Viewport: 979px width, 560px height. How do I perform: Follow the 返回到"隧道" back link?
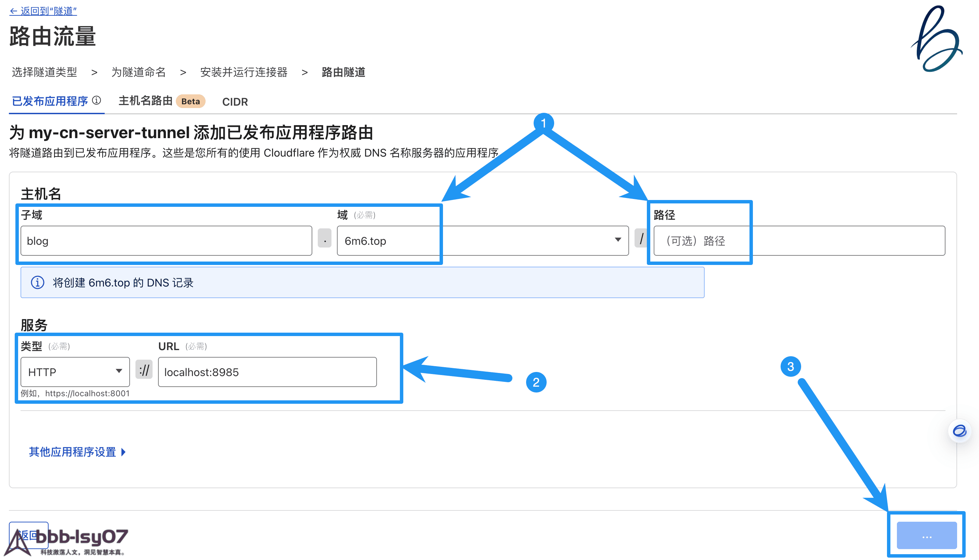(x=43, y=11)
